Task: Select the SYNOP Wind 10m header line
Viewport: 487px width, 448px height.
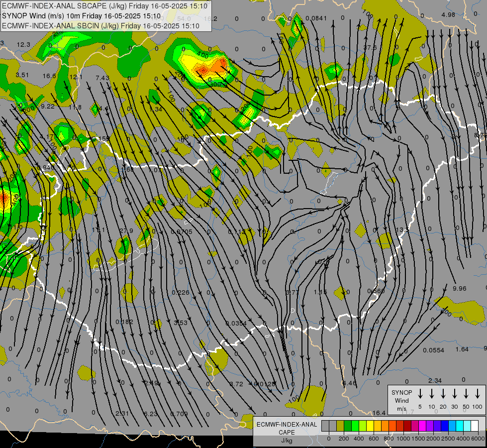Action: click(82, 16)
